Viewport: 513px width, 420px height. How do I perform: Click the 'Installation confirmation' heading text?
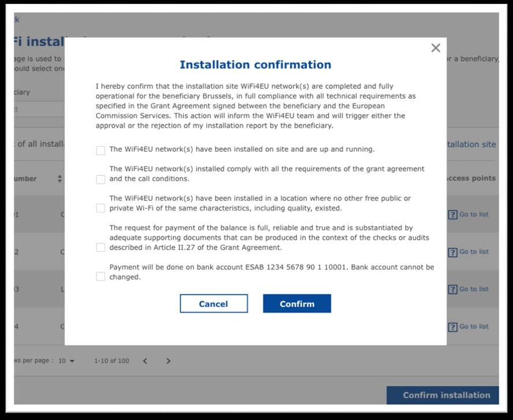pos(256,65)
